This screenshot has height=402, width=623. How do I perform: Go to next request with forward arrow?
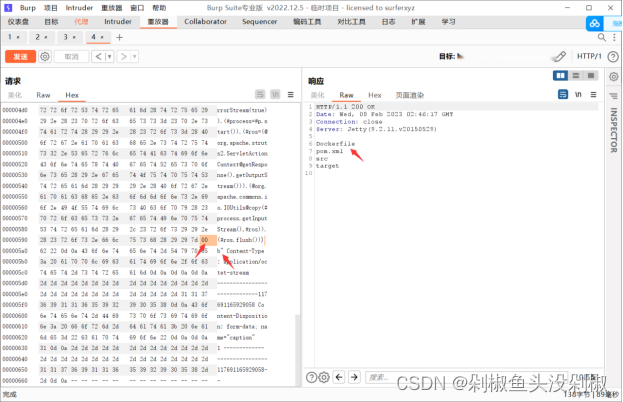[124, 56]
